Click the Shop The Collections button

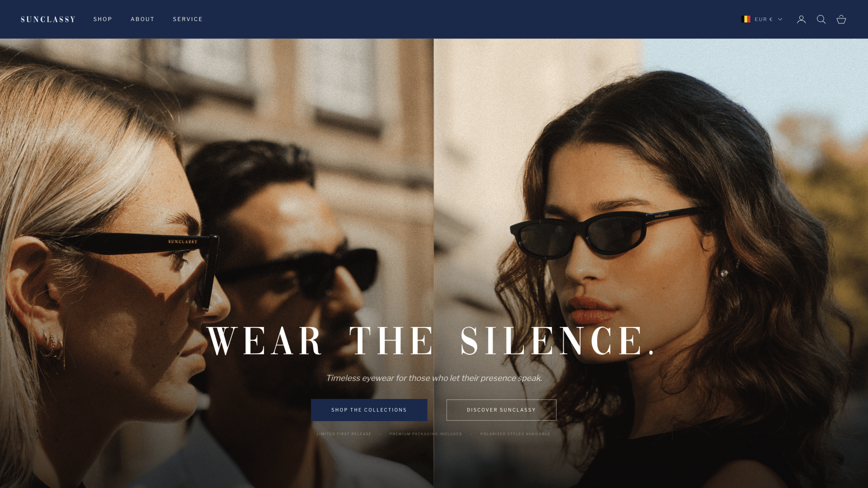click(369, 410)
